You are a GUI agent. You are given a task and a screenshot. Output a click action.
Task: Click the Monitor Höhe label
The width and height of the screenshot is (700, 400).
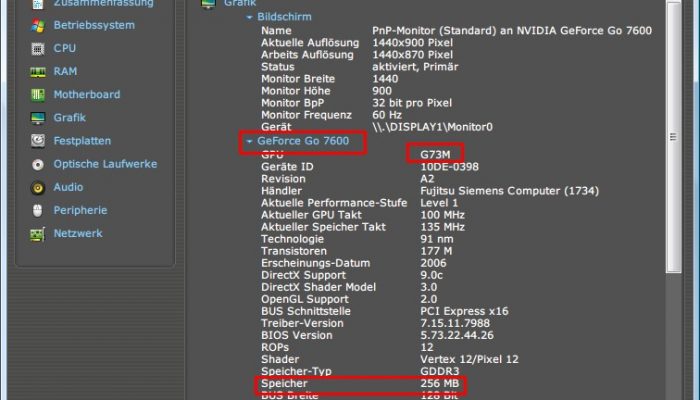[296, 91]
